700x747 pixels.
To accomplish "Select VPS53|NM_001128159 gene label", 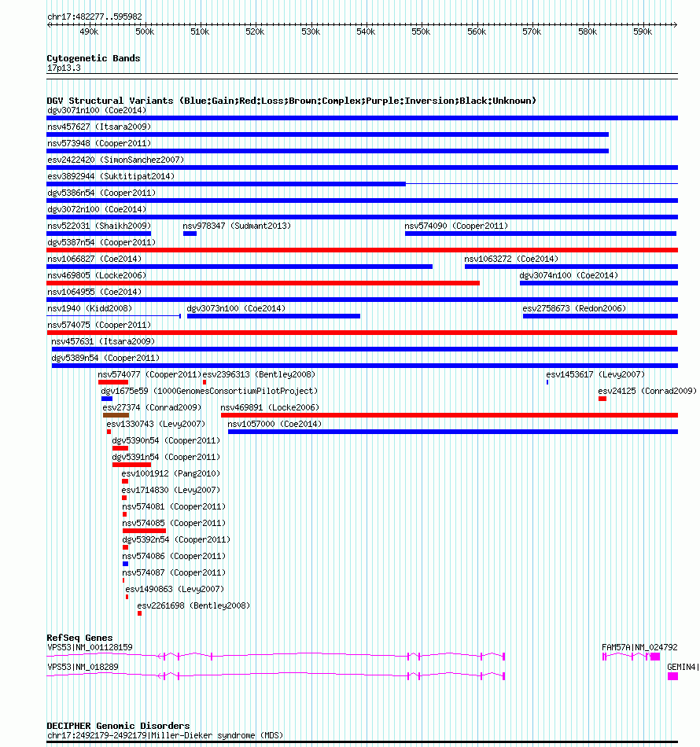I will click(x=90, y=647).
